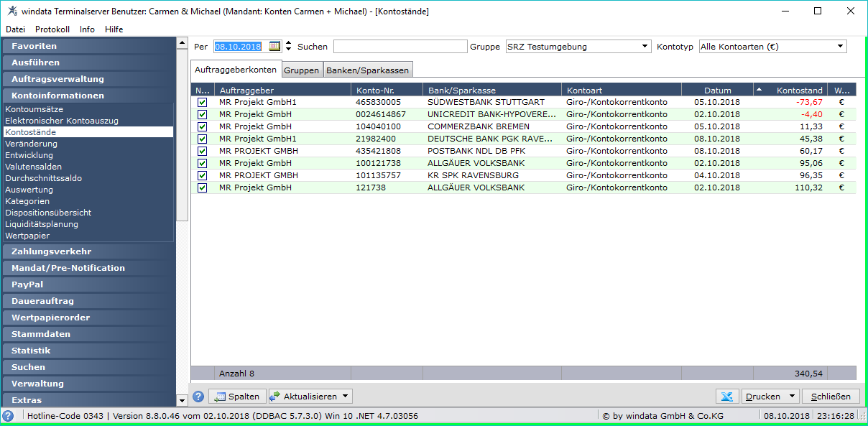The image size is (868, 426).
Task: Decrease the Per date with the down stepper arrow
Action: [289, 50]
